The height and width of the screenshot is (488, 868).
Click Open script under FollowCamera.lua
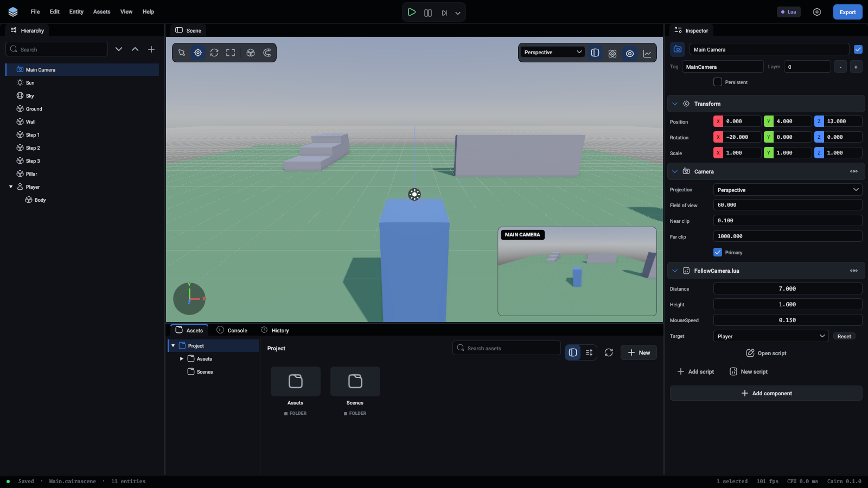click(766, 353)
